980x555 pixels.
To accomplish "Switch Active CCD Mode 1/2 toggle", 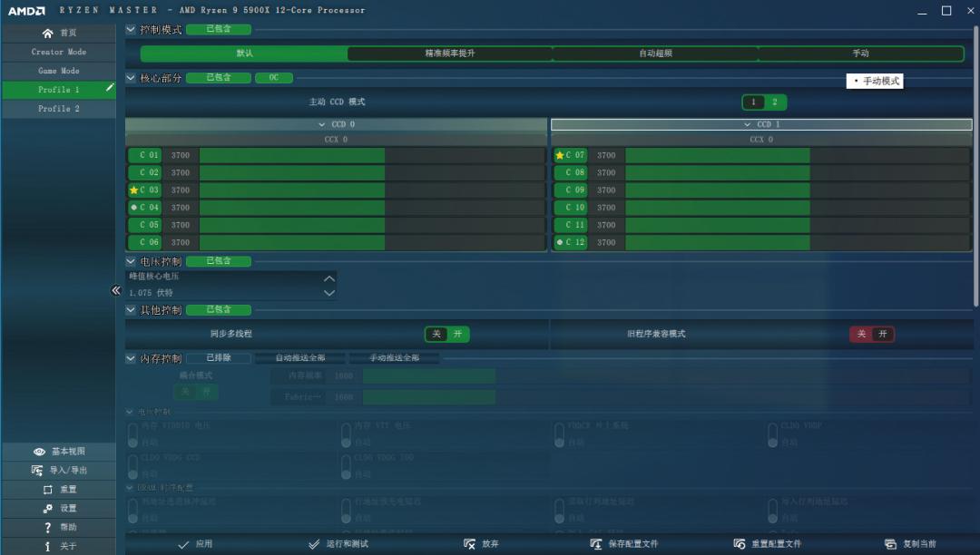I will 764,102.
